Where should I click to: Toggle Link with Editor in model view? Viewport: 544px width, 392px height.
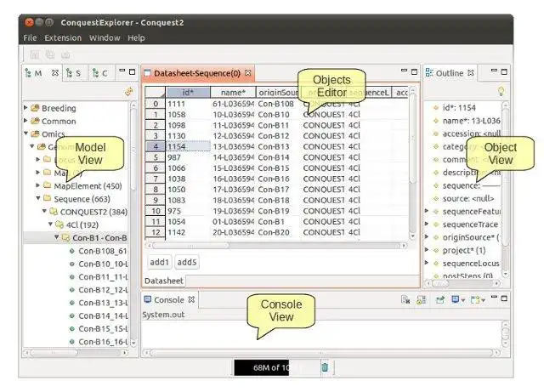(129, 92)
